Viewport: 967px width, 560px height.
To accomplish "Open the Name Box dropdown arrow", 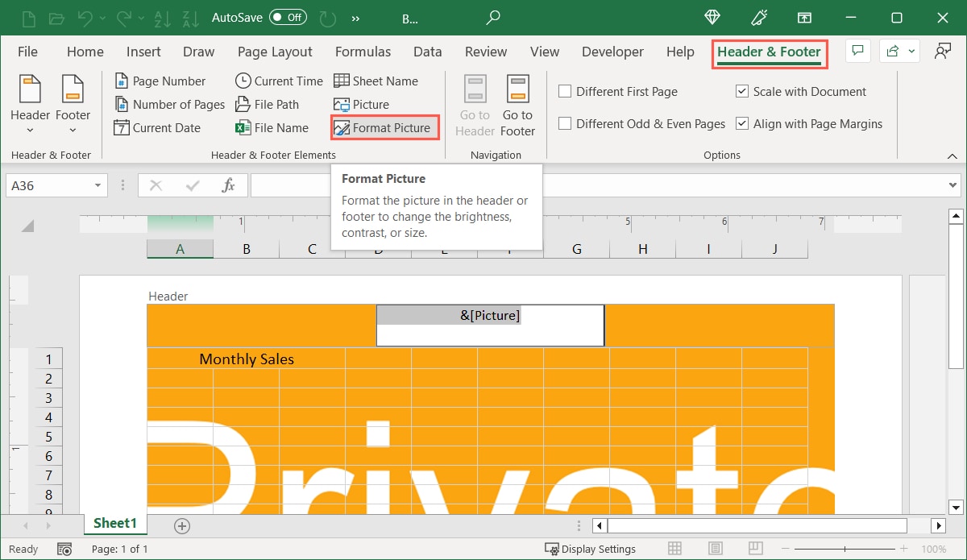I will point(98,185).
